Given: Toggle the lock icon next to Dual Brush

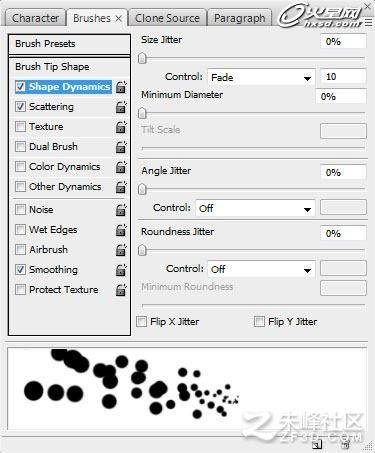Looking at the screenshot, I should (x=121, y=147).
